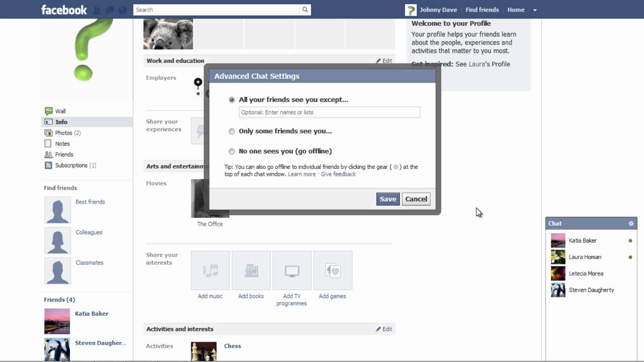
Task: Open Laura's profile link in welcome box
Action: click(478, 64)
